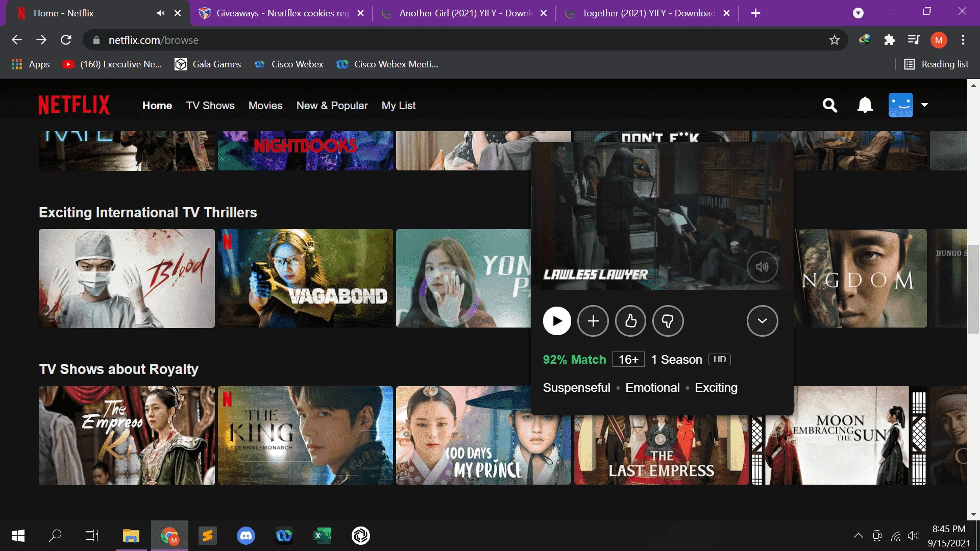Screen dimensions: 980x551
Task: Play Lawless Lawyer from preview card
Action: coord(557,321)
